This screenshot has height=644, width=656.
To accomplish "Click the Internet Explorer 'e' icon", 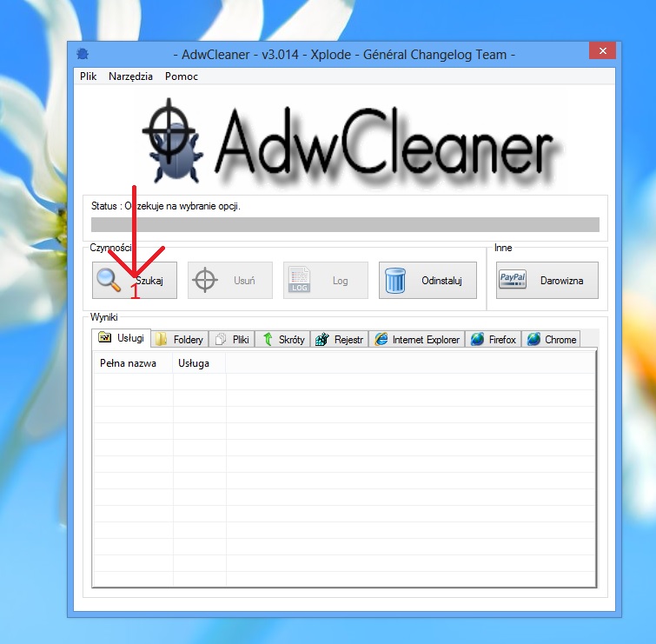I will (381, 339).
